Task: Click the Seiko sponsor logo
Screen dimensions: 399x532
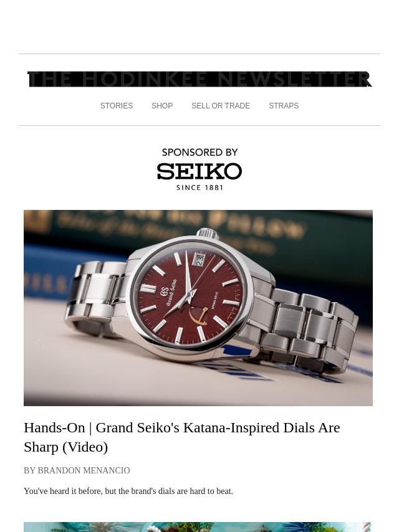Action: pyautogui.click(x=199, y=171)
